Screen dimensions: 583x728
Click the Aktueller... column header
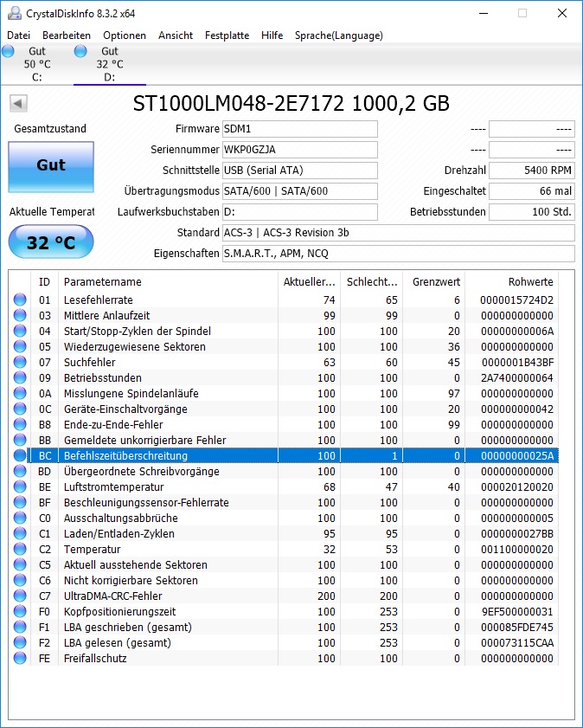309,282
